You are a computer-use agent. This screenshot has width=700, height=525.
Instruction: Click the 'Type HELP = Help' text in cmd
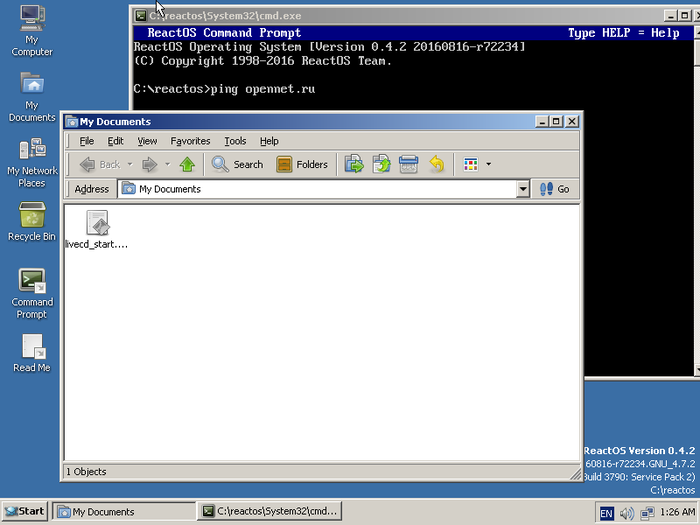point(624,33)
